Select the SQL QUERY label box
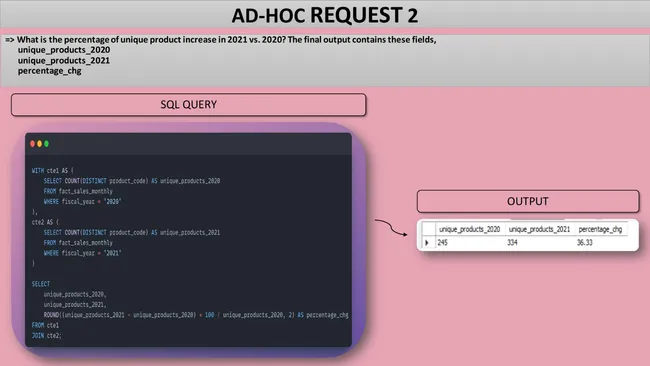The image size is (650, 366). coord(189,104)
